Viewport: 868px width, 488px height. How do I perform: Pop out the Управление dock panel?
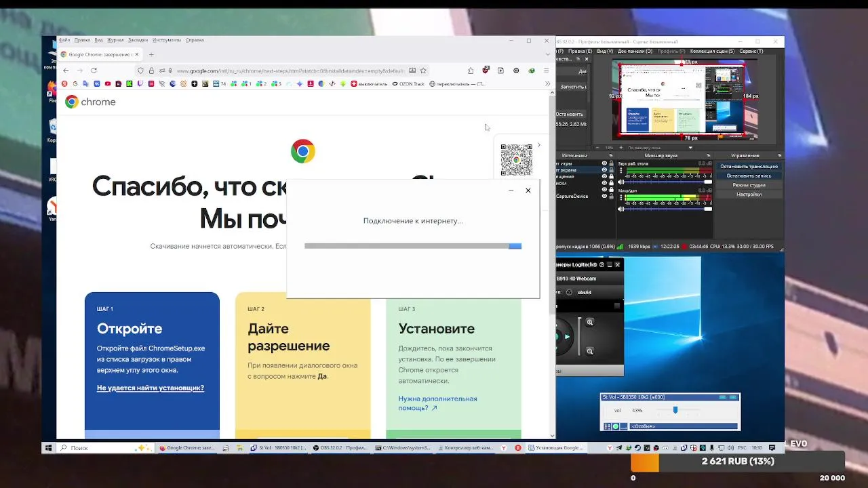(781, 156)
